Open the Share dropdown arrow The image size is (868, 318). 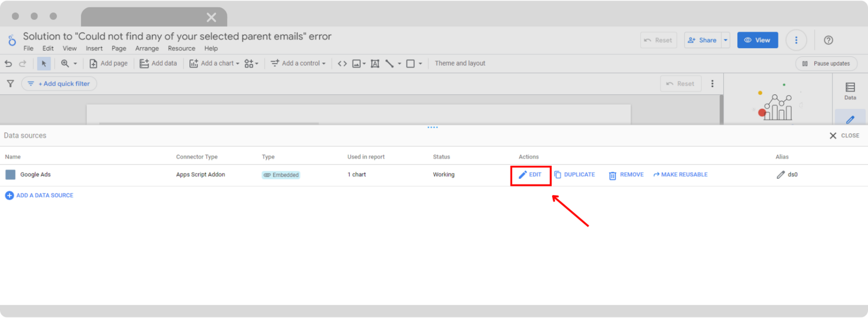[726, 40]
